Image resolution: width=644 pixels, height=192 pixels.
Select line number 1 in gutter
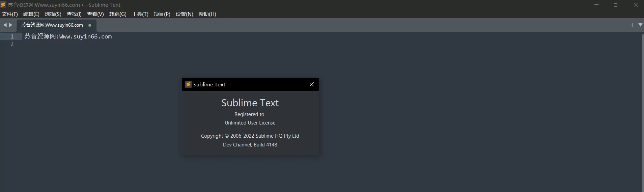(x=12, y=36)
